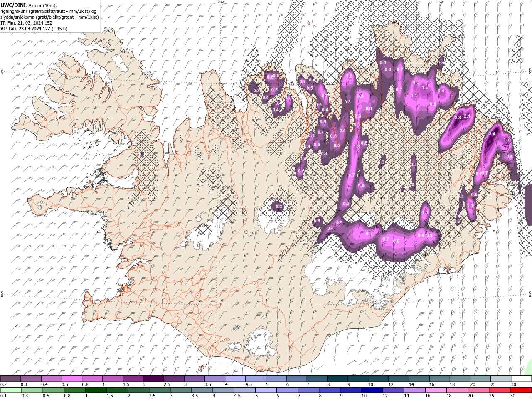The width and height of the screenshot is (532, 399).
Task: Click lower legend swatch between 2 and 2.5
Action: point(138,390)
